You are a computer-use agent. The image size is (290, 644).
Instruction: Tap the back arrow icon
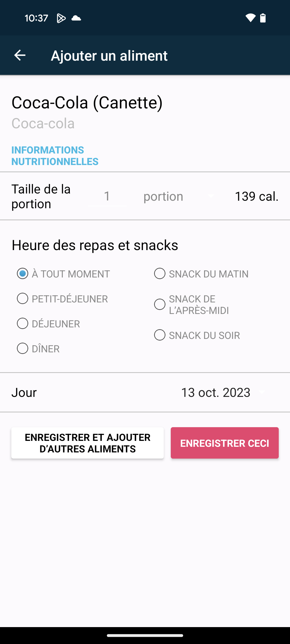click(20, 56)
